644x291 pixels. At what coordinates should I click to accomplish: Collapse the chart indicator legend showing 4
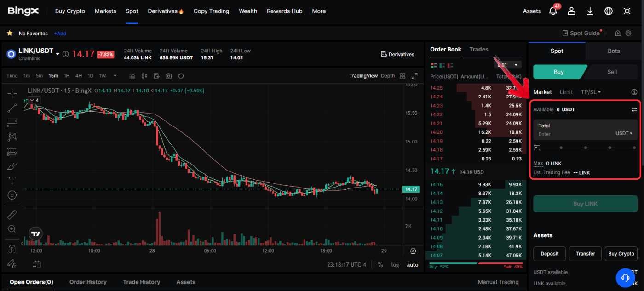pos(34,100)
